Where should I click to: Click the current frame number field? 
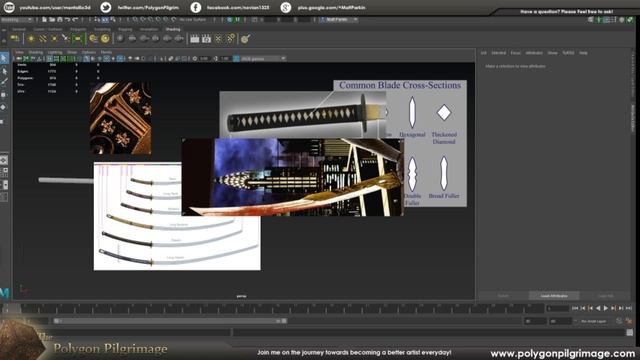click(557, 309)
